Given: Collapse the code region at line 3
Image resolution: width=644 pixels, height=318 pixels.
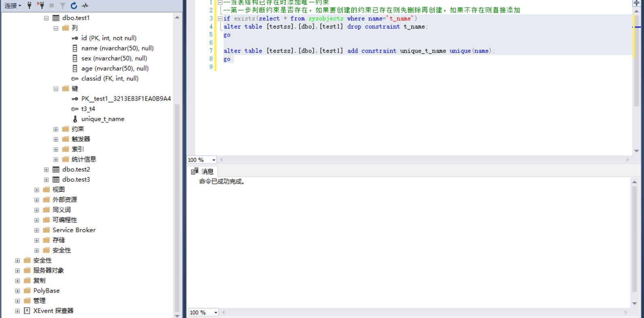Looking at the screenshot, I should tap(220, 19).
